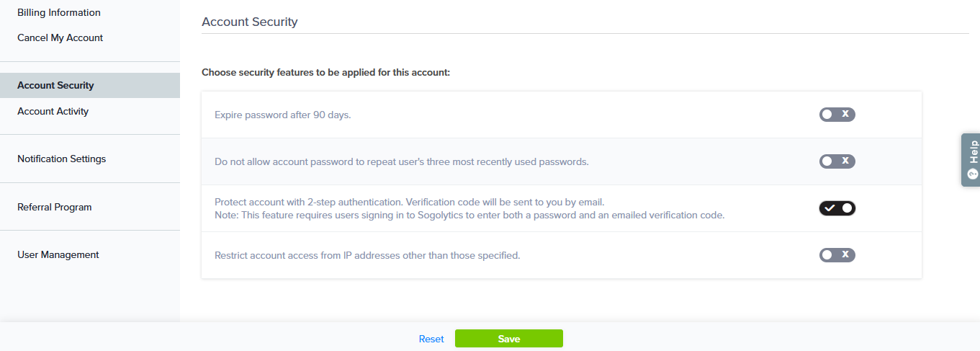Click the 'Restrict account access from IP' text
Screen dimensions: 980x351
click(x=367, y=255)
